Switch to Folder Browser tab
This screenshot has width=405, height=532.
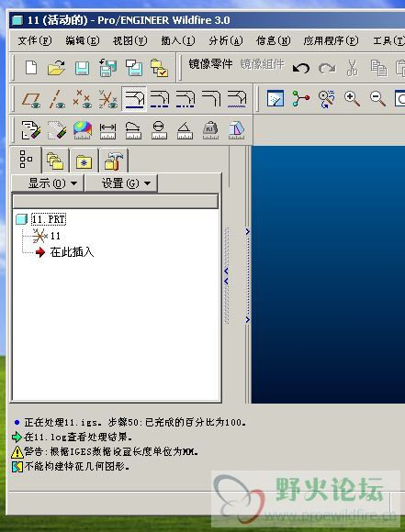click(55, 161)
